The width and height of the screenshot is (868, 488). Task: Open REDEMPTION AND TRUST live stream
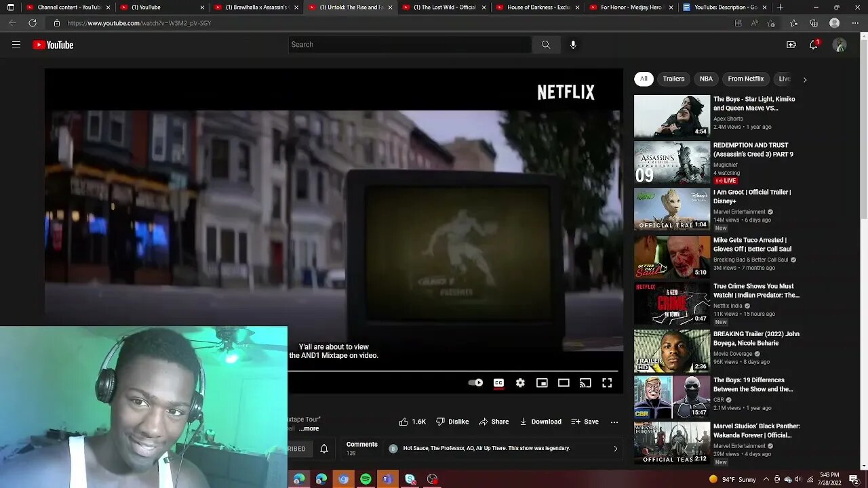click(x=672, y=163)
